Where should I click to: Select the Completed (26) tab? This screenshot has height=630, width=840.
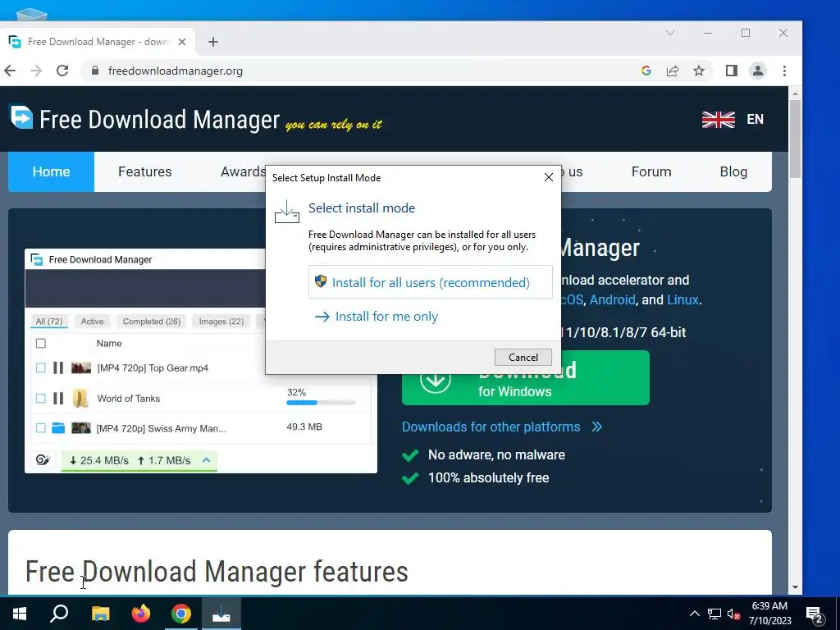click(152, 322)
